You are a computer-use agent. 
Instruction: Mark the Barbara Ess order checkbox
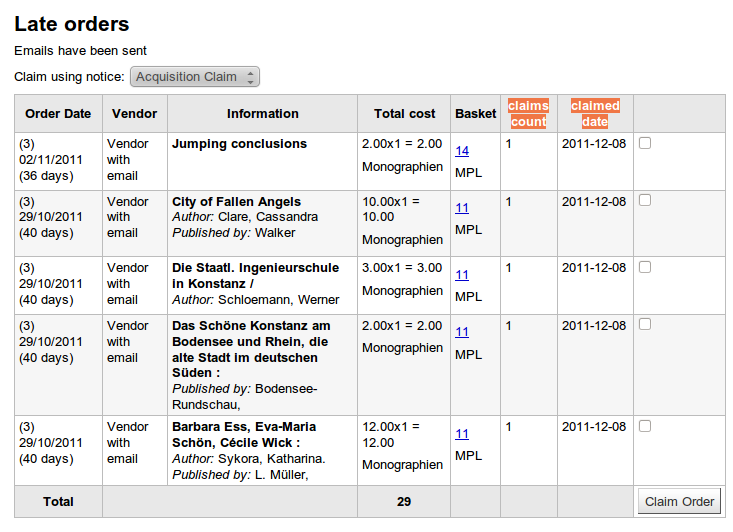coord(645,426)
